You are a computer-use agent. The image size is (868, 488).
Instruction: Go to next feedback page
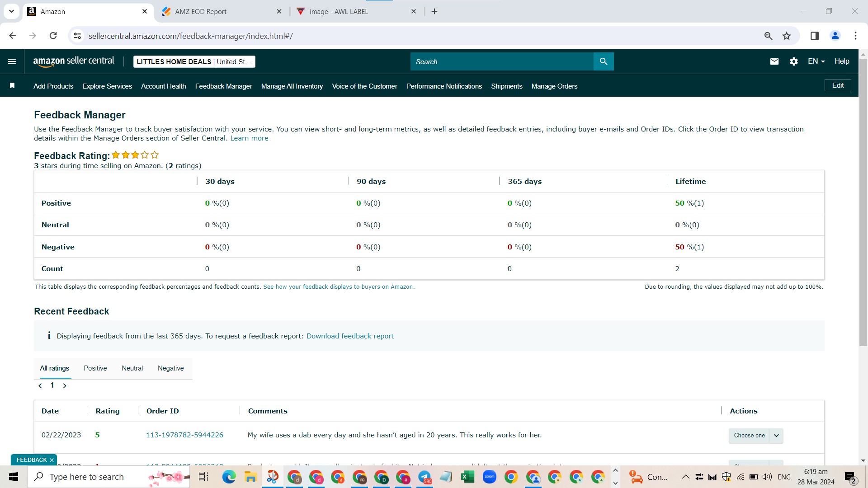pyautogui.click(x=65, y=386)
